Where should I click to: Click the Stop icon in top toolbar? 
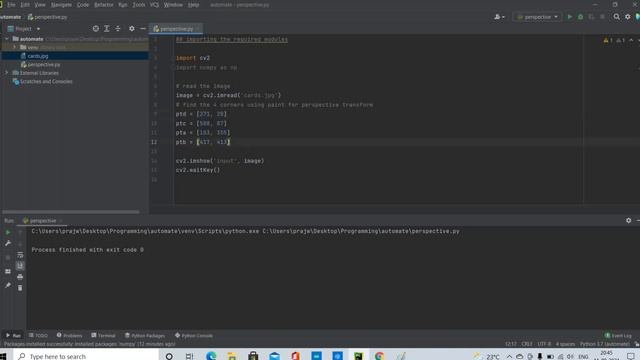(x=602, y=17)
